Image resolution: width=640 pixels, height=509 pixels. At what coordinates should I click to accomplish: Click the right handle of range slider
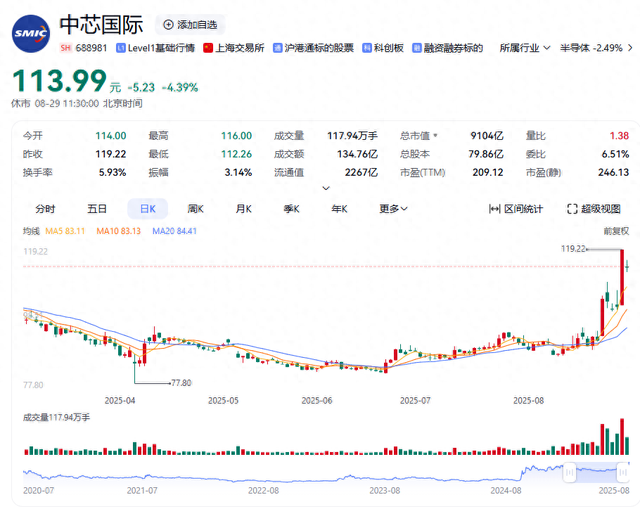[623, 473]
